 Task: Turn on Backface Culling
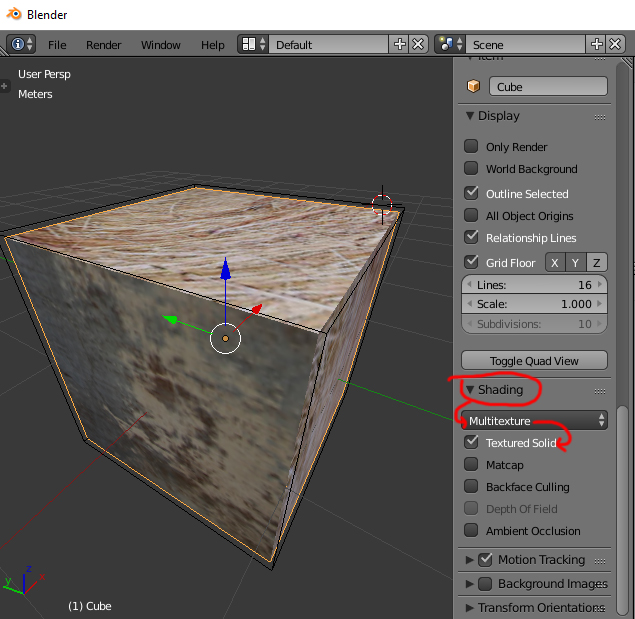click(471, 486)
